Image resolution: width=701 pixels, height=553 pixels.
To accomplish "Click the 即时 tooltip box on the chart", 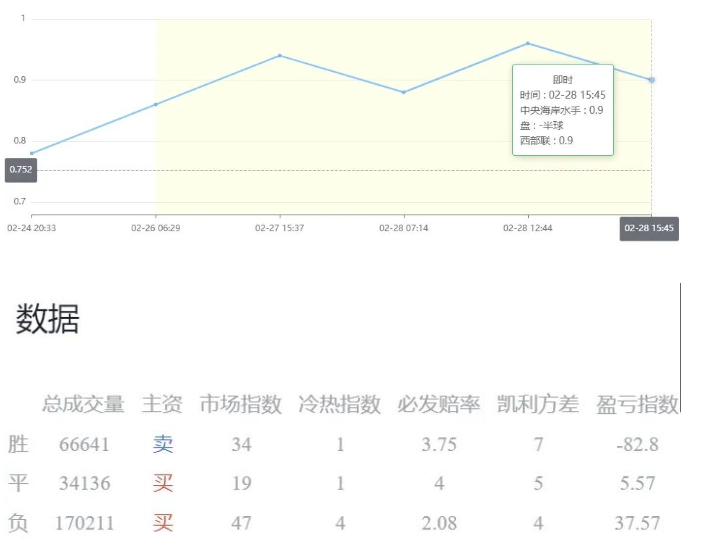I will click(562, 110).
